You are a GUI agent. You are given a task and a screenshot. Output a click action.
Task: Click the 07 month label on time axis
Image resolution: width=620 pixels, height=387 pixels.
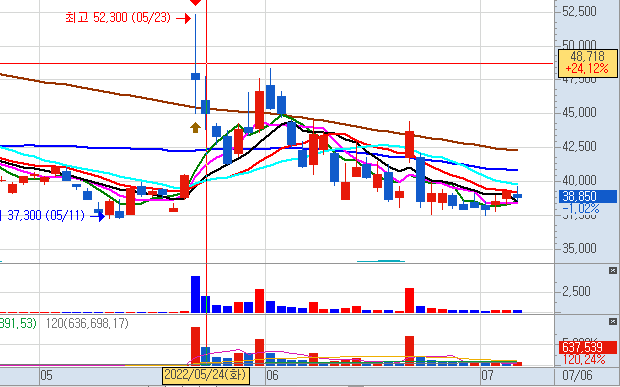[x=488, y=375]
